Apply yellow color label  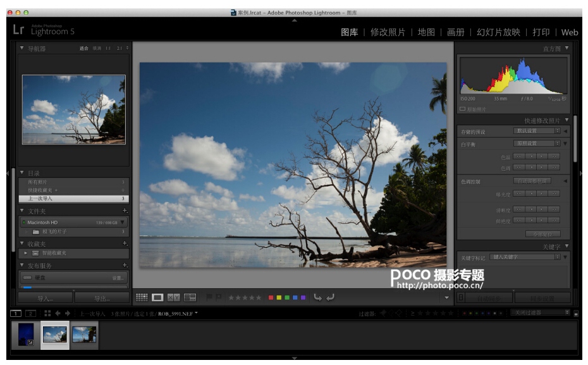coord(279,297)
